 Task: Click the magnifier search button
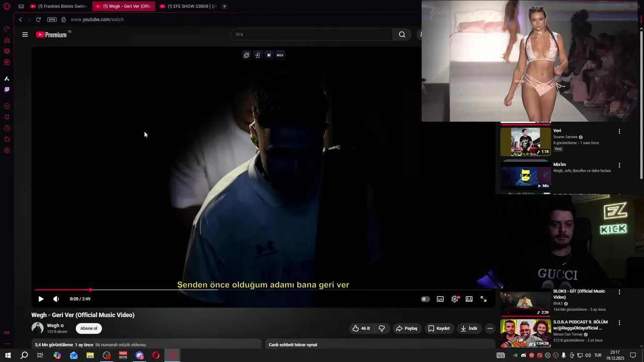[x=402, y=34]
